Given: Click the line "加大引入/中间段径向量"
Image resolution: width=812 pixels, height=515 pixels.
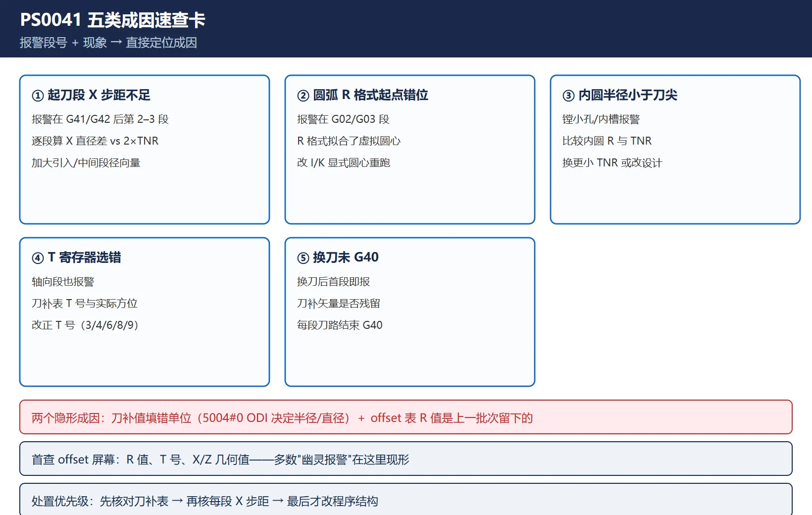Looking at the screenshot, I should pyautogui.click(x=86, y=163).
